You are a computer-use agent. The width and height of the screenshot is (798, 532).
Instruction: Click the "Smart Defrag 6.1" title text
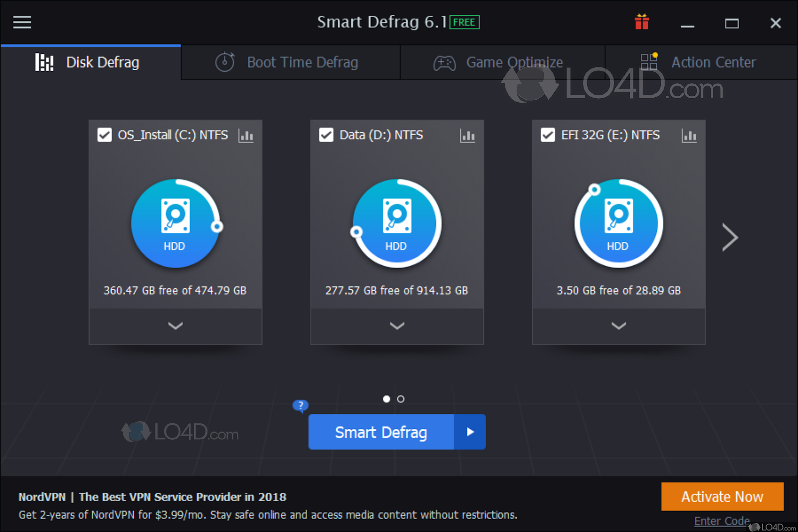382,22
